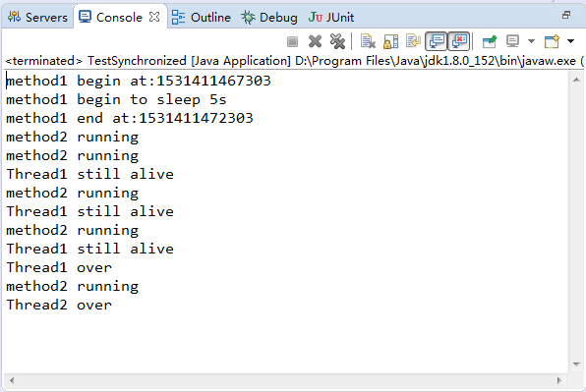586x392 pixels.
Task: Switch to the Debug tab
Action: [269, 17]
